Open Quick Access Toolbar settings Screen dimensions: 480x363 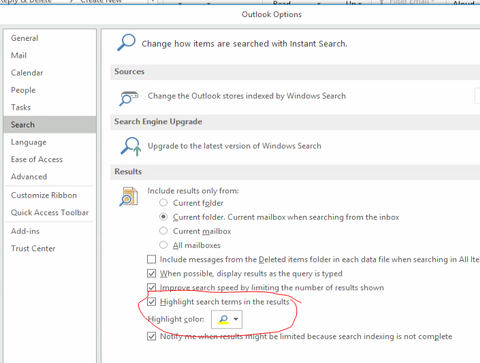(50, 213)
